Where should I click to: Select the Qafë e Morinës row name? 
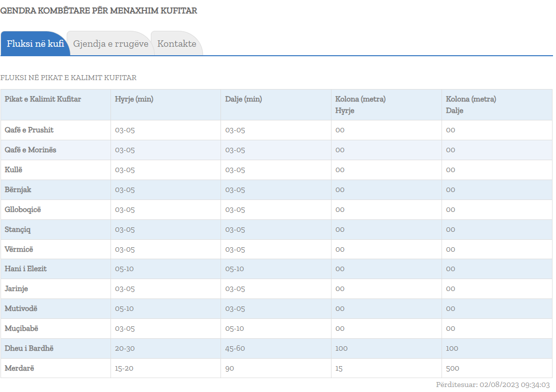coord(30,150)
